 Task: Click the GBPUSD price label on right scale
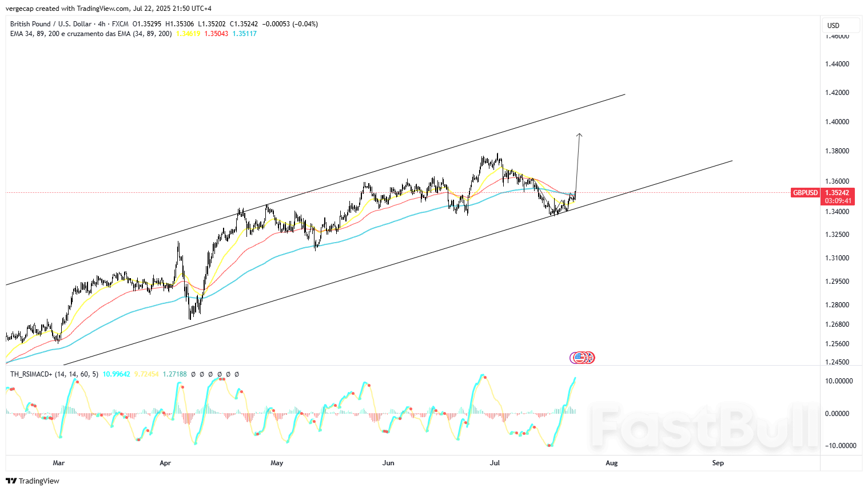[x=805, y=193]
